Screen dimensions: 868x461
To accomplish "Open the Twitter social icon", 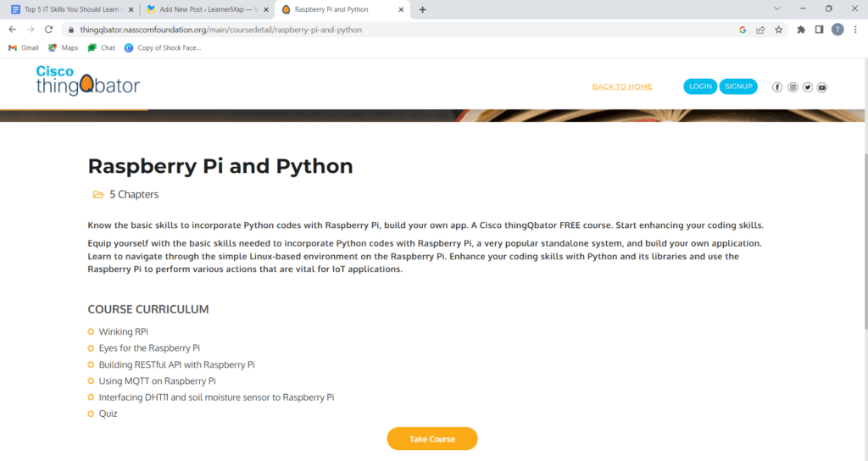I will tap(808, 87).
